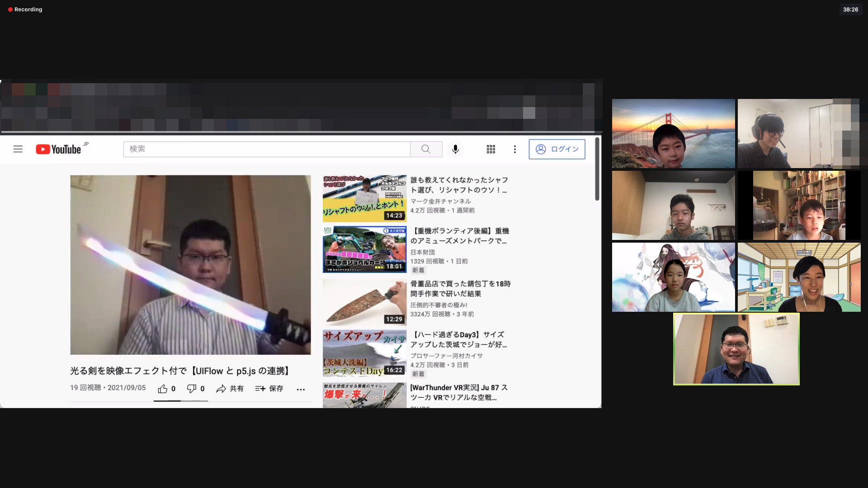Viewport: 868px width, 488px height.
Task: Open the 重機ボランティア excavator video thumbnail
Action: click(364, 249)
